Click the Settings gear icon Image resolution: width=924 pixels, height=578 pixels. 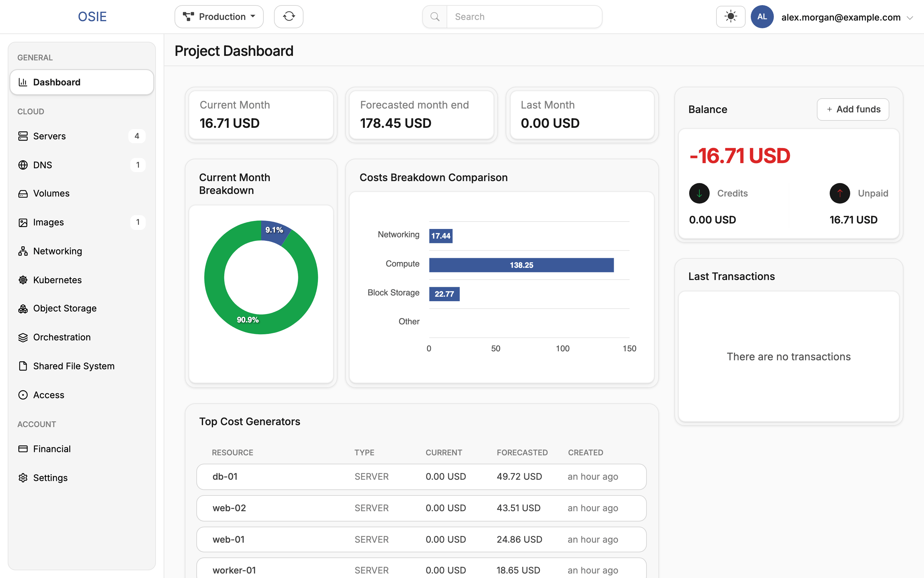23,478
